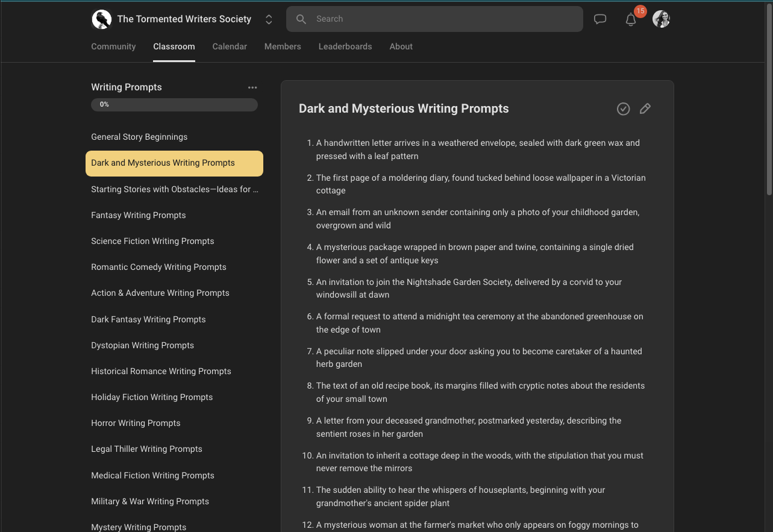Open the About tab
Image resolution: width=773 pixels, height=532 pixels.
pos(401,46)
